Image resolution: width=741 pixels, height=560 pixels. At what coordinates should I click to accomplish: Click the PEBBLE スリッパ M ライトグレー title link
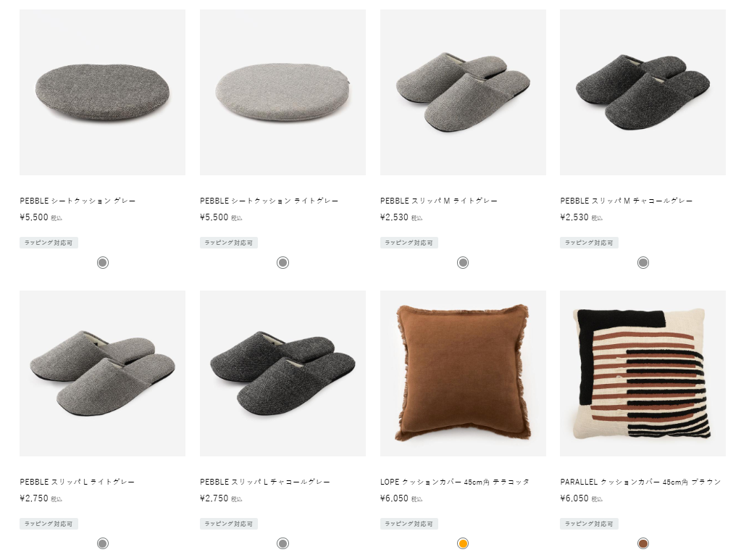pyautogui.click(x=438, y=201)
